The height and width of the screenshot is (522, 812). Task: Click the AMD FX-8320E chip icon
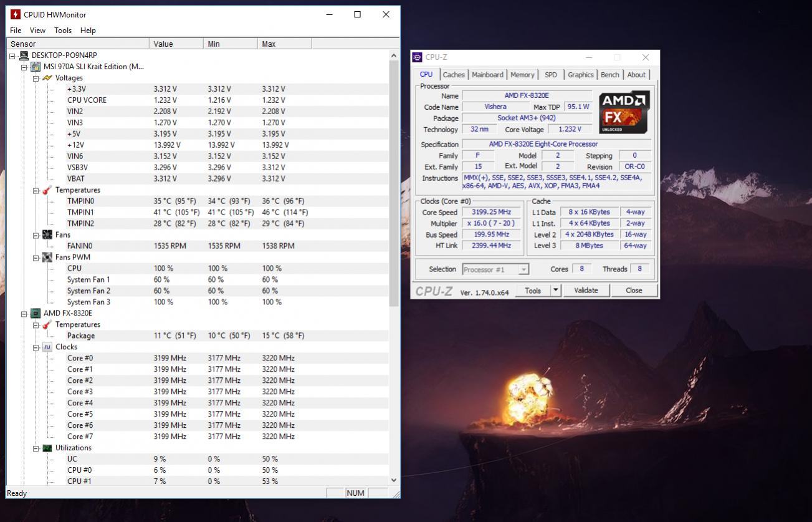pos(36,314)
